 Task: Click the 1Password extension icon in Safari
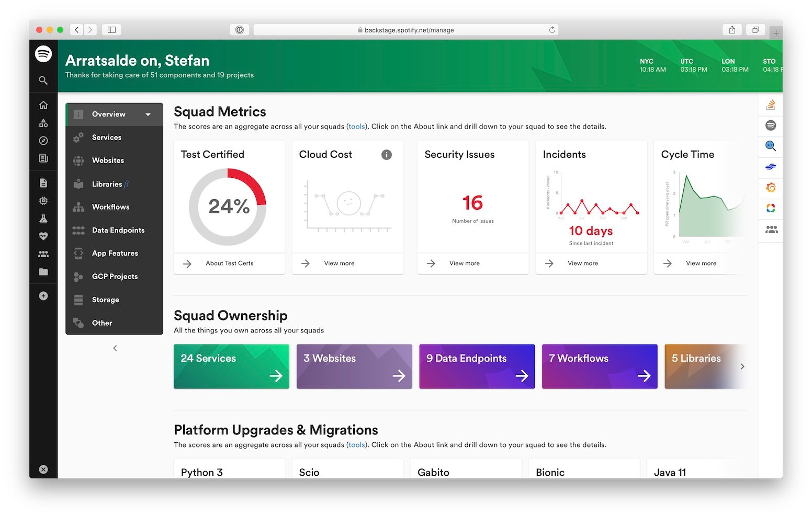coord(240,30)
